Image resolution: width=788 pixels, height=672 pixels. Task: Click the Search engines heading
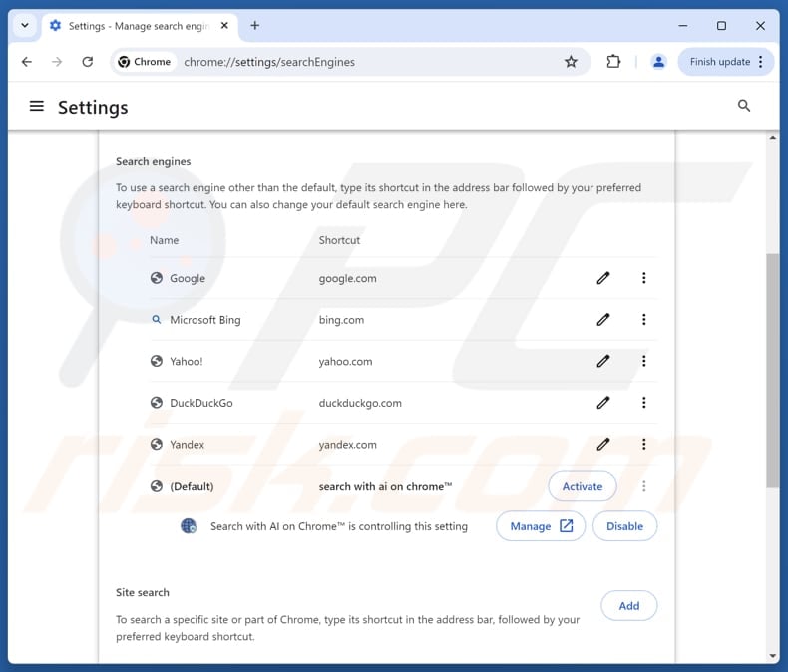pos(154,161)
